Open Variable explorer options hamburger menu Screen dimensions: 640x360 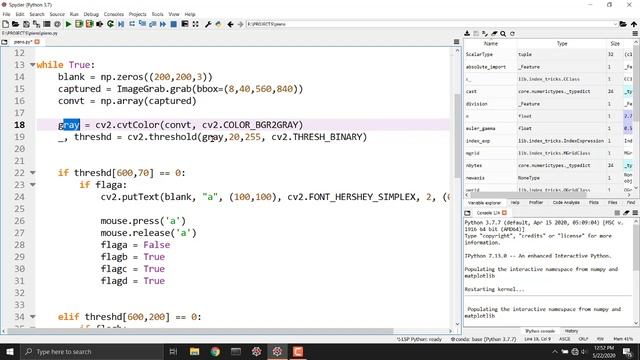click(x=634, y=33)
